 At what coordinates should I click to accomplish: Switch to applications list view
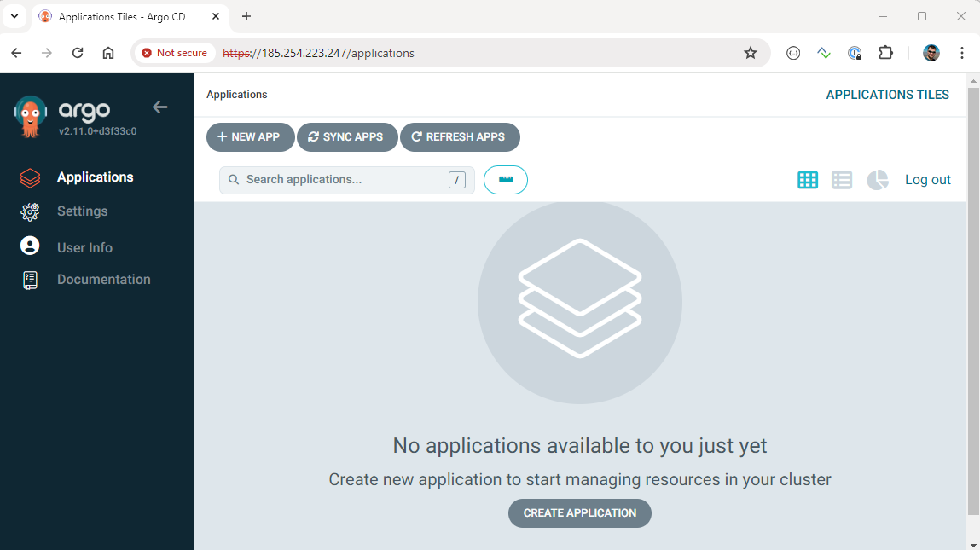[x=842, y=180]
